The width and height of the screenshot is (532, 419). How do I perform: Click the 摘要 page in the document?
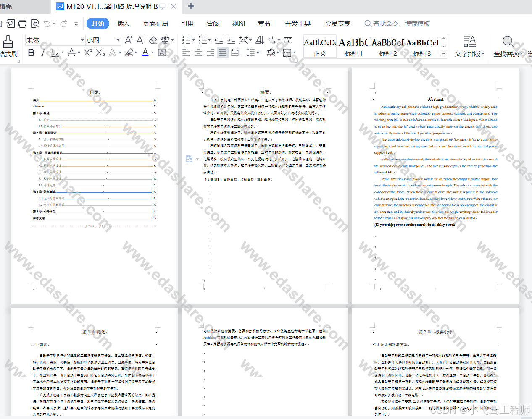[265, 186]
